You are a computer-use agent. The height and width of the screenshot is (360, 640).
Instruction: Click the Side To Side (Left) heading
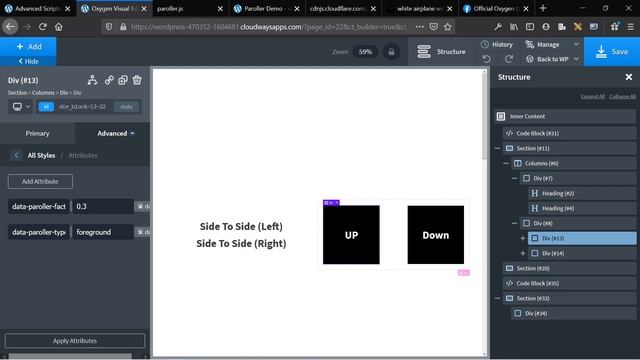click(241, 227)
